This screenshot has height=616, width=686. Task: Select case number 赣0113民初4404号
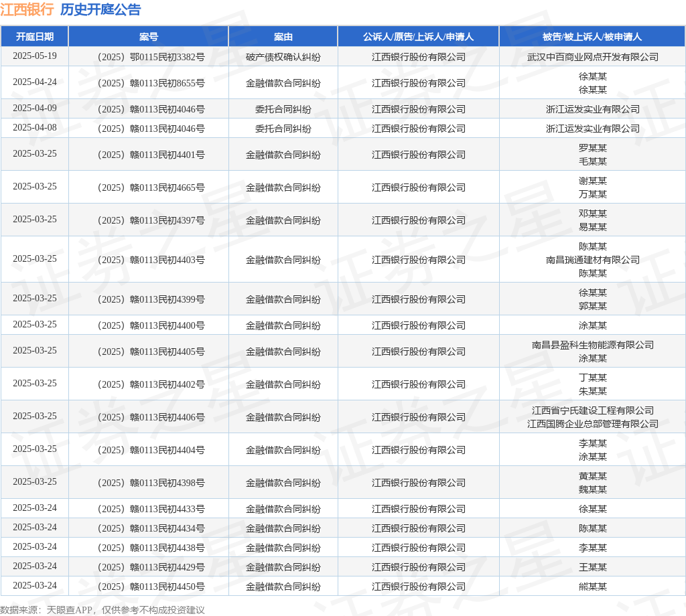[x=151, y=450]
